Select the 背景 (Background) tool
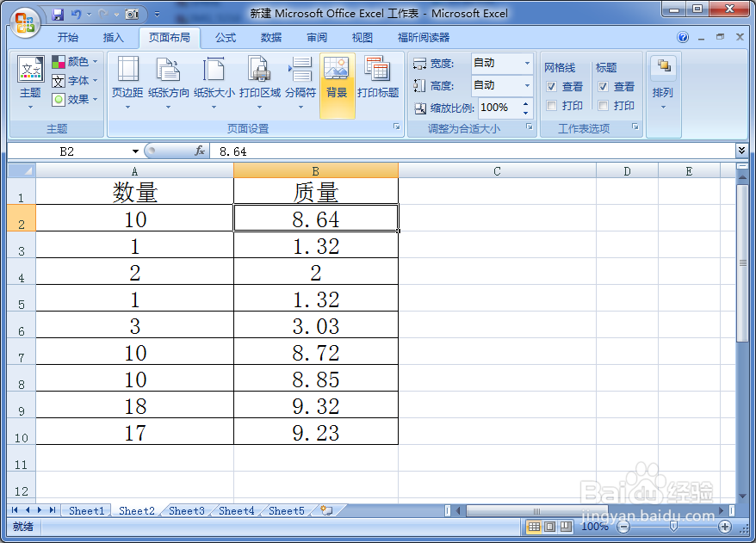 pos(338,79)
